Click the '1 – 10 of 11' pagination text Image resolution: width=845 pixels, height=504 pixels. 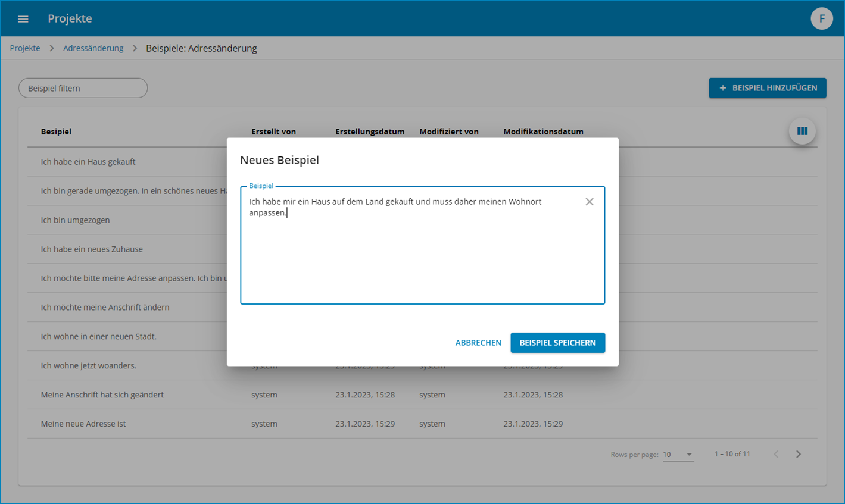732,454
